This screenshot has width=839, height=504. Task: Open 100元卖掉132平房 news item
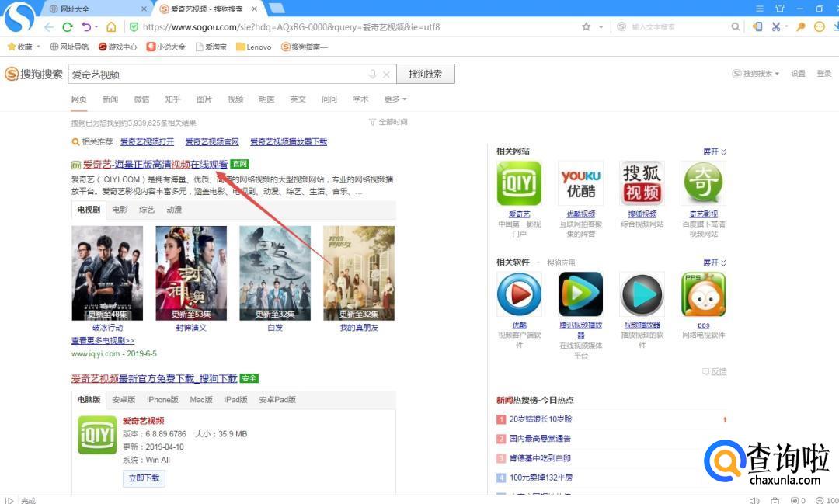[541, 478]
